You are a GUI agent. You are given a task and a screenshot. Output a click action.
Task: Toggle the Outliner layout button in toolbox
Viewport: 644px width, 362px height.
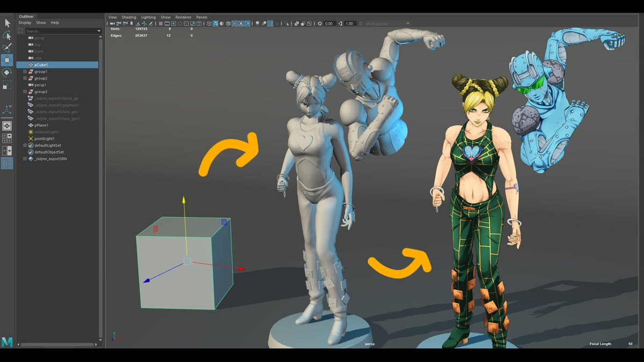tap(7, 163)
